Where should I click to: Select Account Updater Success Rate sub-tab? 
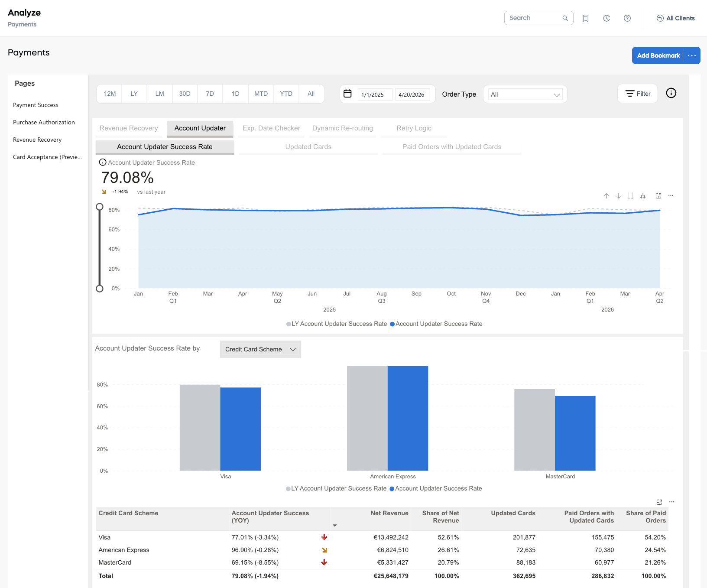[165, 147]
